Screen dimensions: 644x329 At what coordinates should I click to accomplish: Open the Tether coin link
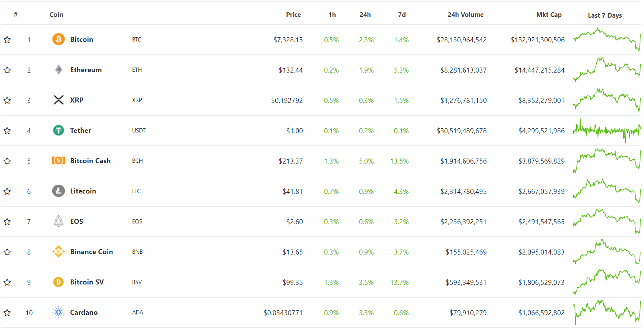80,130
